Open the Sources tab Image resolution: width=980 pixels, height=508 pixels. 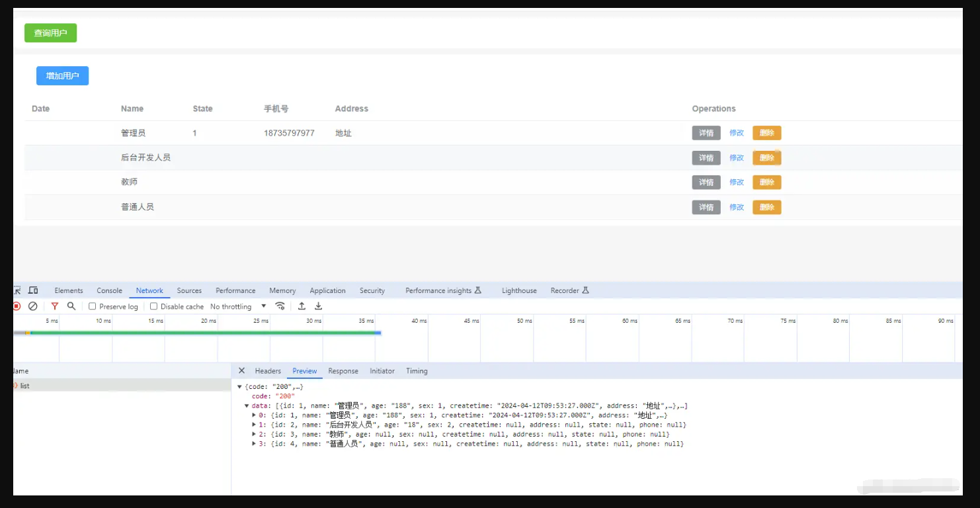click(189, 290)
